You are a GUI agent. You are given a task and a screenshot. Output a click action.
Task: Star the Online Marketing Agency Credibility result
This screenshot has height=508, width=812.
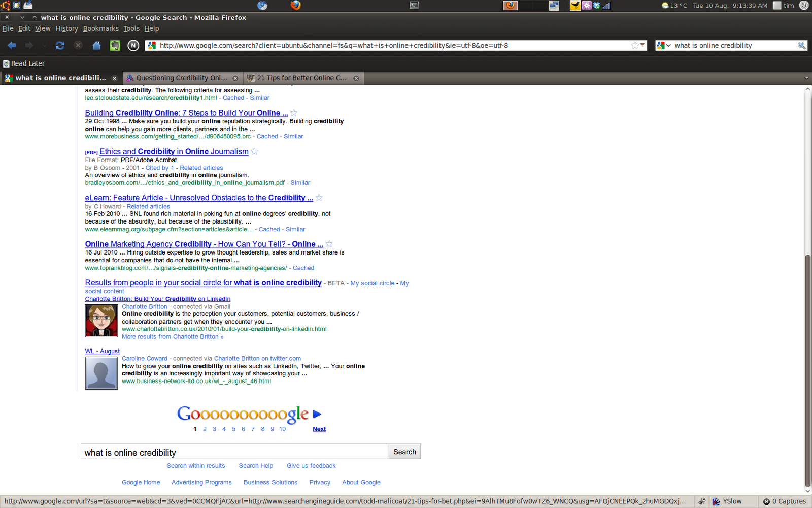[329, 244]
